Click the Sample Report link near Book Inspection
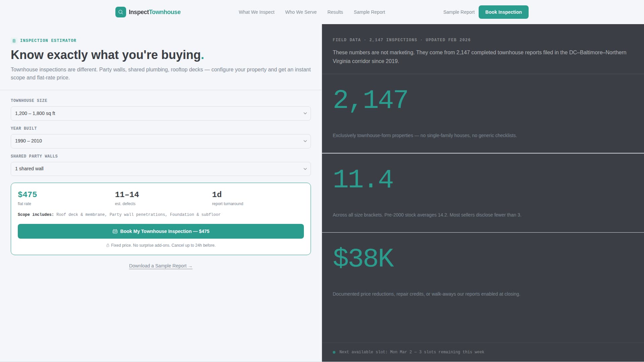This screenshot has width=644, height=362. click(459, 12)
